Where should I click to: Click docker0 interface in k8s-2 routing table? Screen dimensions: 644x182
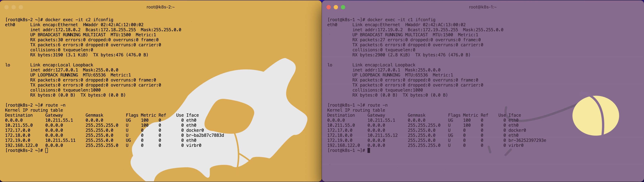(x=195, y=130)
